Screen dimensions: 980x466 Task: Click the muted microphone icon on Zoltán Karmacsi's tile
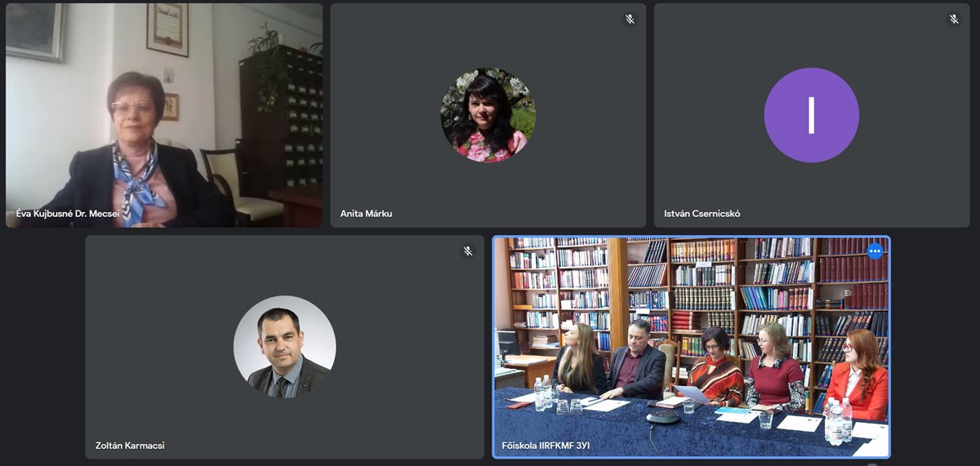468,251
